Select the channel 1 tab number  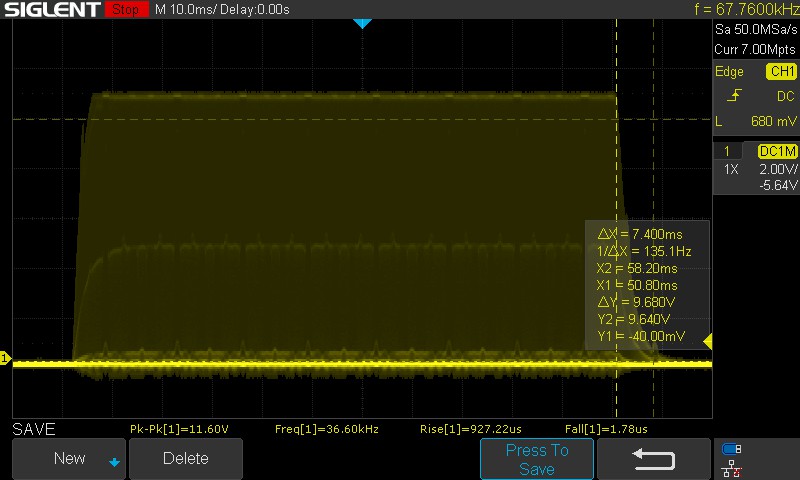click(x=727, y=151)
